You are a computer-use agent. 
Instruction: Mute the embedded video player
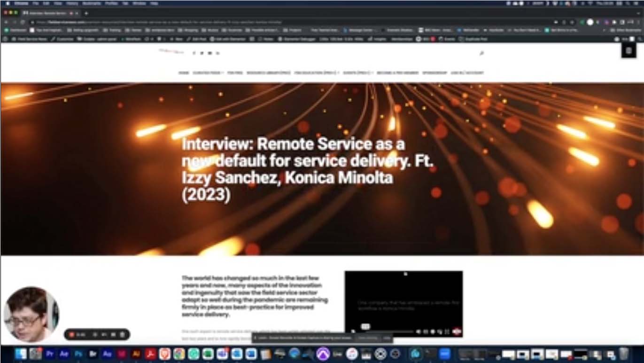419,332
